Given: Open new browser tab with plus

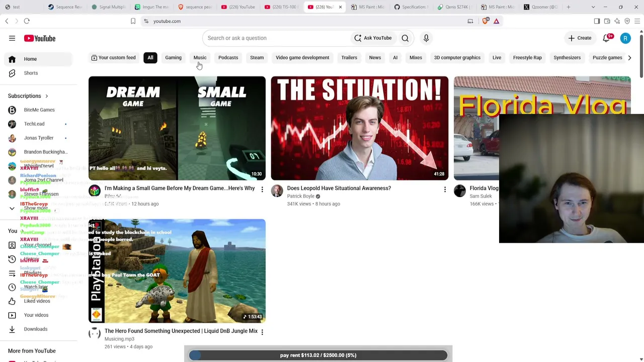Looking at the screenshot, I should [x=569, y=7].
